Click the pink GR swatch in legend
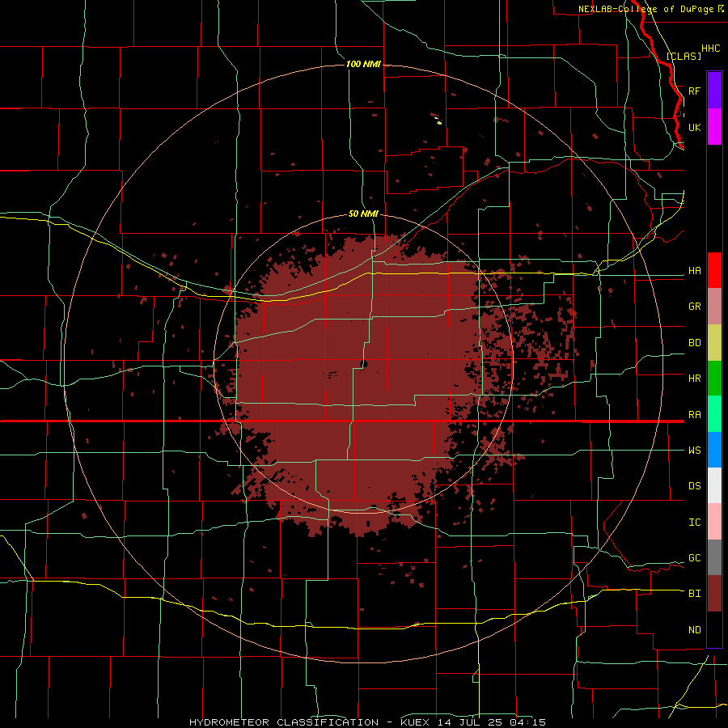The image size is (728, 728). [x=714, y=307]
